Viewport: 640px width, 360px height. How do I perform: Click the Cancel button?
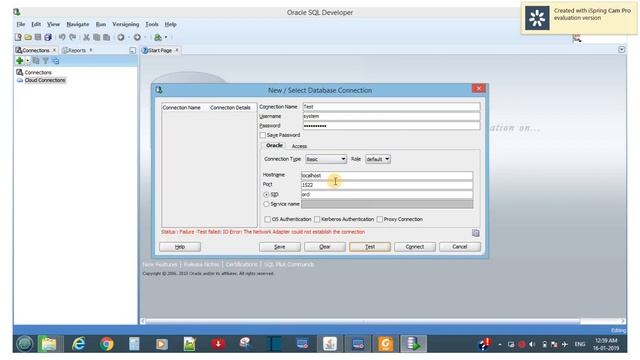pos(460,247)
